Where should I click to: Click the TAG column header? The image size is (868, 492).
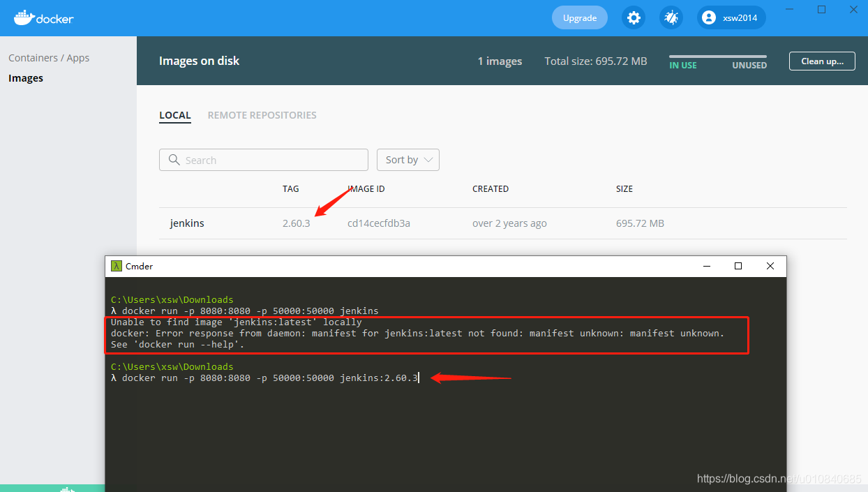point(291,189)
